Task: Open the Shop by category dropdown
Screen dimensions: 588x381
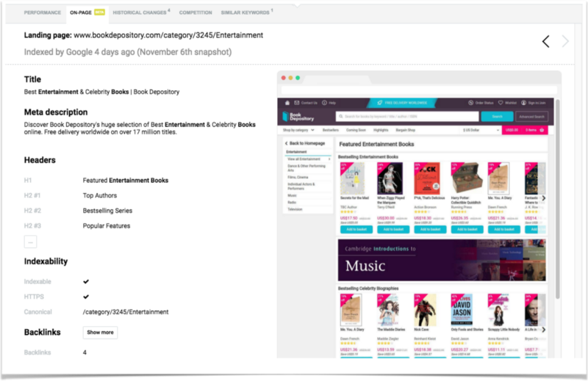Action: 298,130
